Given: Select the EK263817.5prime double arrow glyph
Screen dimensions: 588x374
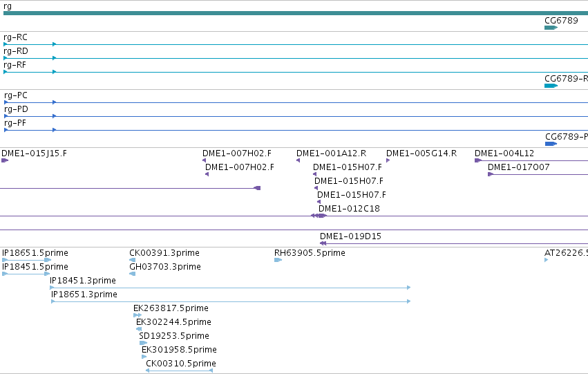Looking at the screenshot, I should point(137,315).
